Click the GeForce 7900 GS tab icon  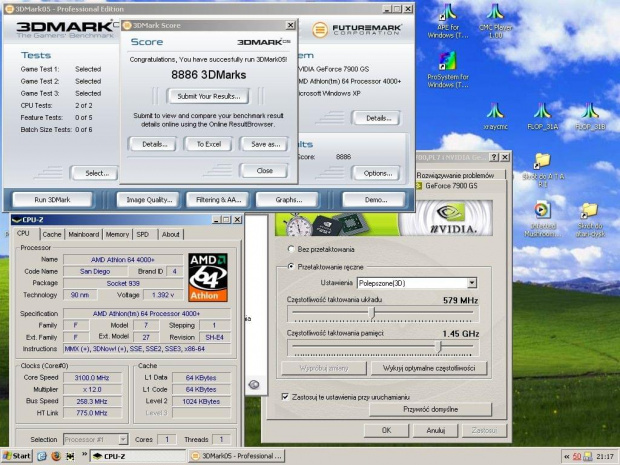point(420,186)
